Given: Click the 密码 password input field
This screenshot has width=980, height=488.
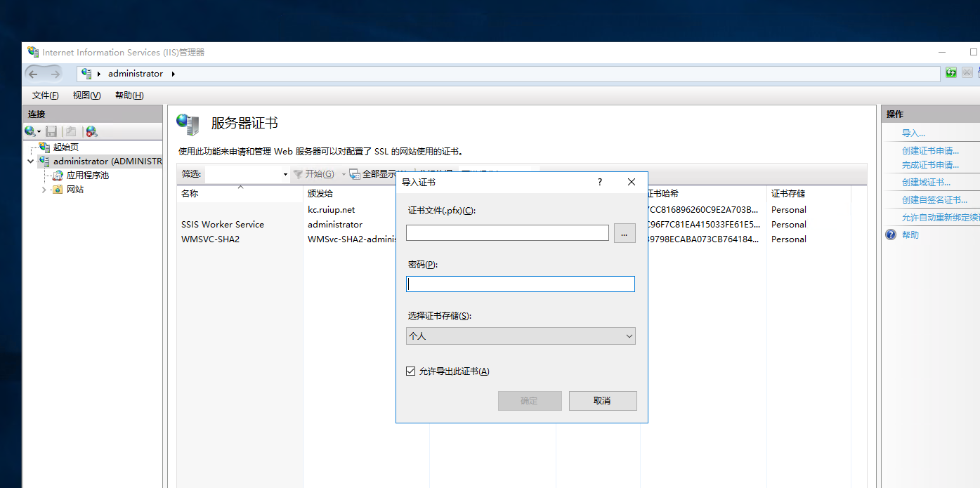Looking at the screenshot, I should [521, 284].
